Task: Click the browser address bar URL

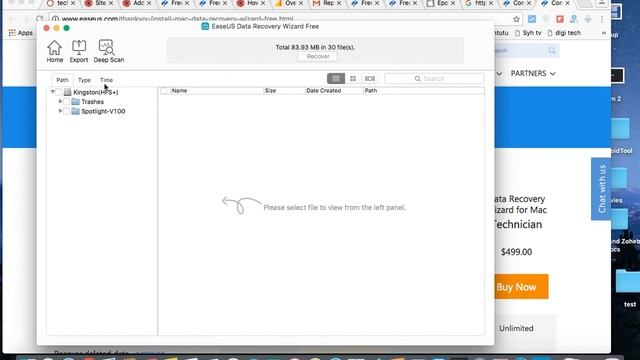Action: [178, 19]
